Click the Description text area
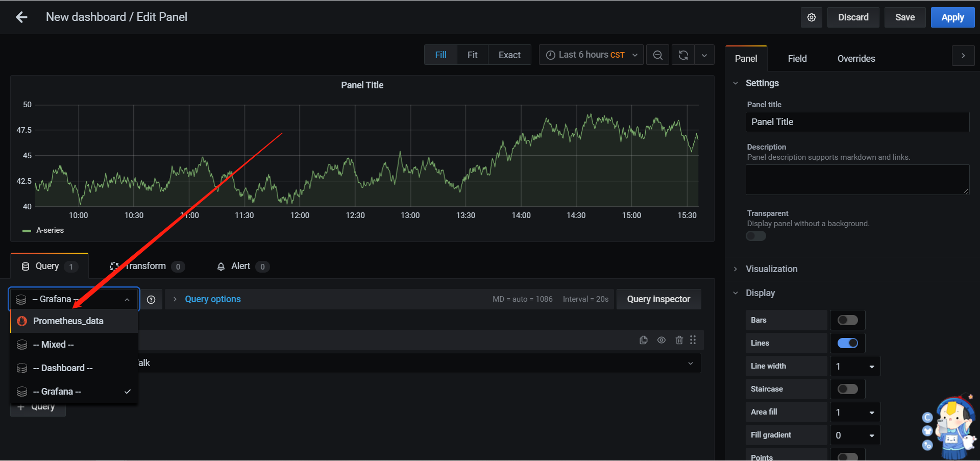980x461 pixels. coord(857,180)
